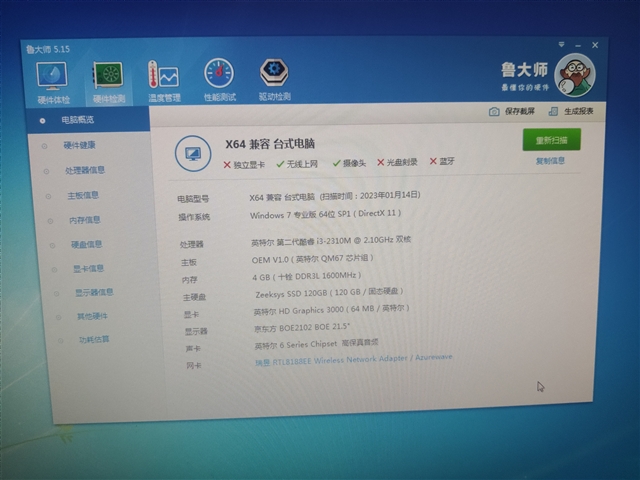Click the BOE2102 BOE 21.5 monitor value
640x480 pixels.
(302, 327)
